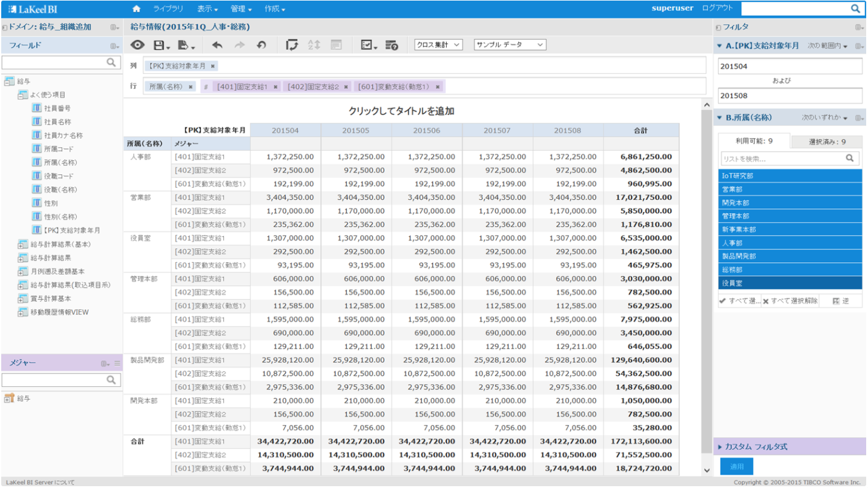Click the search magnifier in top bar
Viewport: 868px width, 488px height.
click(855, 8)
